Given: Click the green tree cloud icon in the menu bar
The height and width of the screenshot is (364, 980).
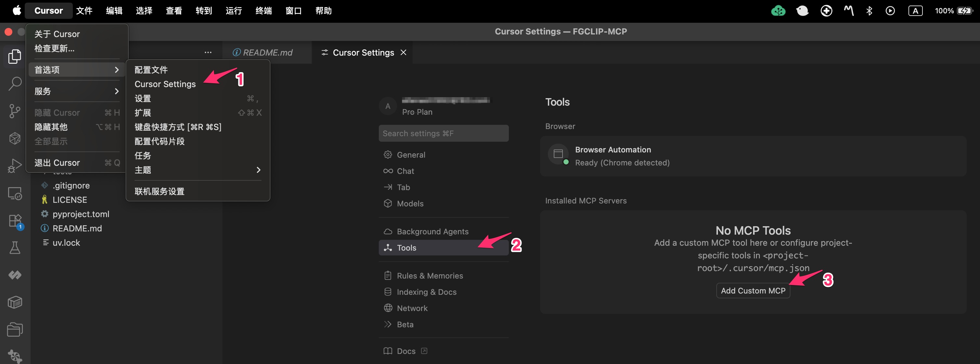Looking at the screenshot, I should 778,11.
